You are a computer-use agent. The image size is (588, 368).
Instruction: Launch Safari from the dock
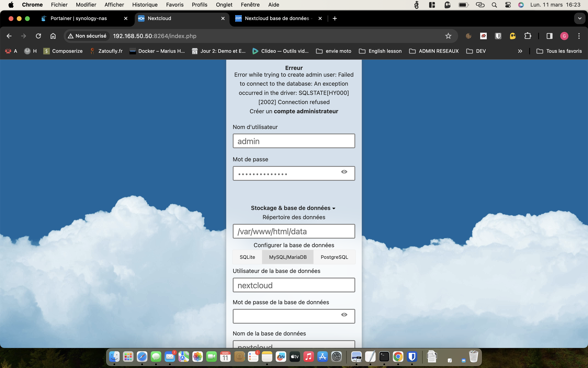142,357
